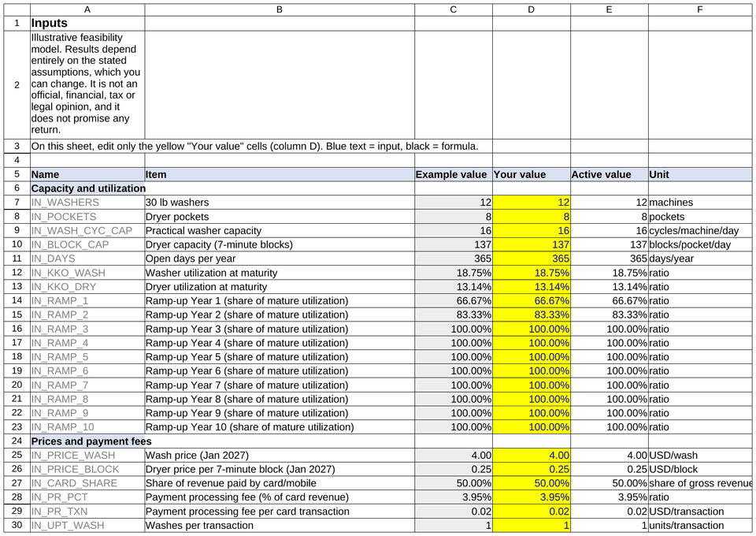Select 'Open days per year' cell

280,259
